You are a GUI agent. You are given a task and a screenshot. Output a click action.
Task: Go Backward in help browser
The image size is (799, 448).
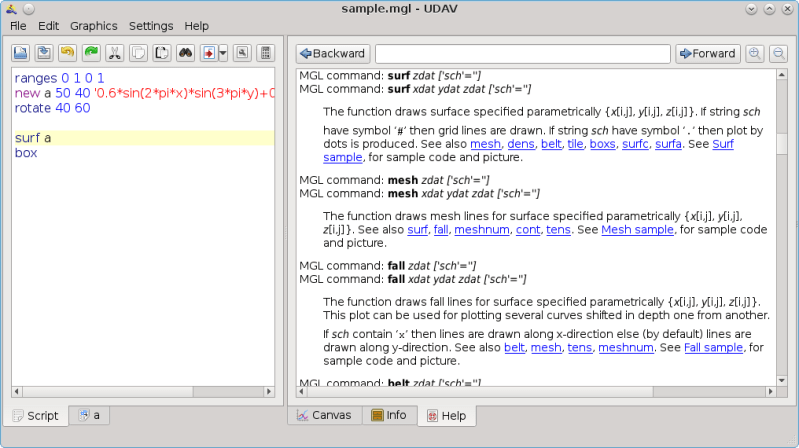pyautogui.click(x=333, y=54)
